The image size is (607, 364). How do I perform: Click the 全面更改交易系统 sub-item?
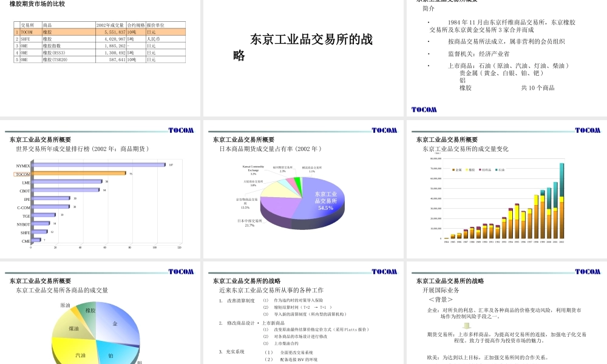point(297,352)
